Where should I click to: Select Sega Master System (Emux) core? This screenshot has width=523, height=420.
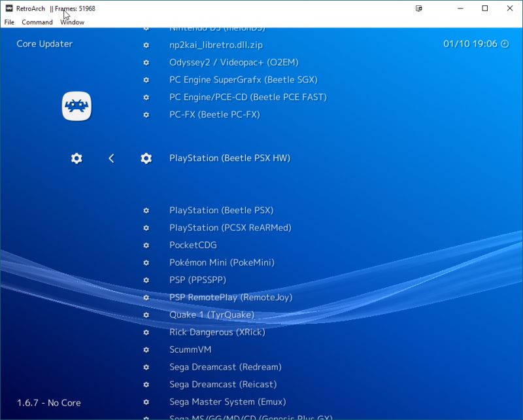[229, 402]
